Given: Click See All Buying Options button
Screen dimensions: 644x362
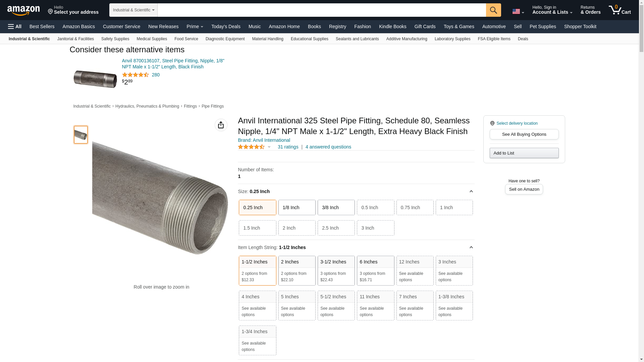Looking at the screenshot, I should [x=524, y=134].
